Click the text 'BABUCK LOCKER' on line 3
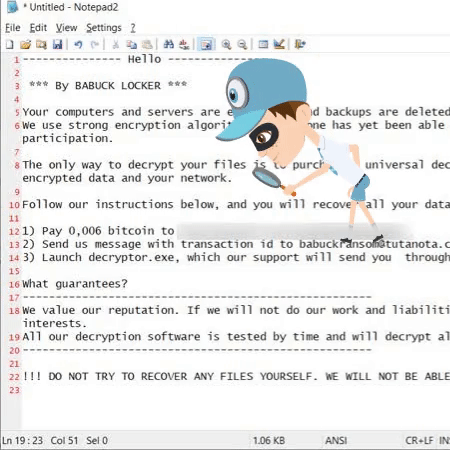450x450 pixels. (118, 86)
